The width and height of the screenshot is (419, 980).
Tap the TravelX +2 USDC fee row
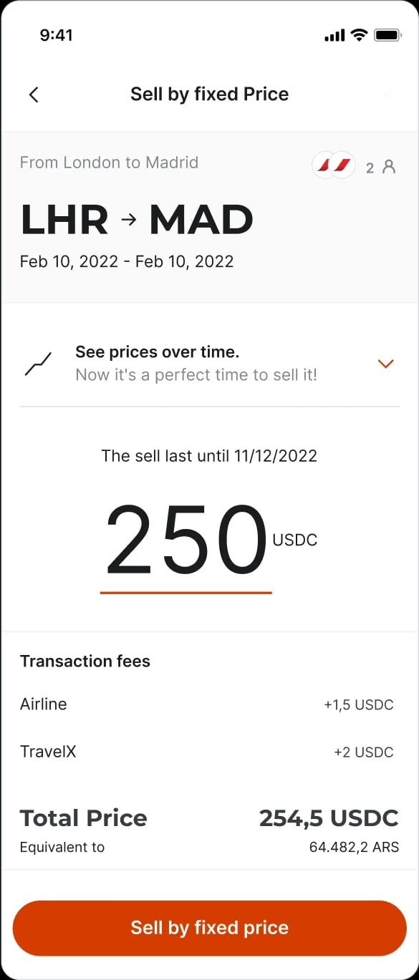click(209, 752)
